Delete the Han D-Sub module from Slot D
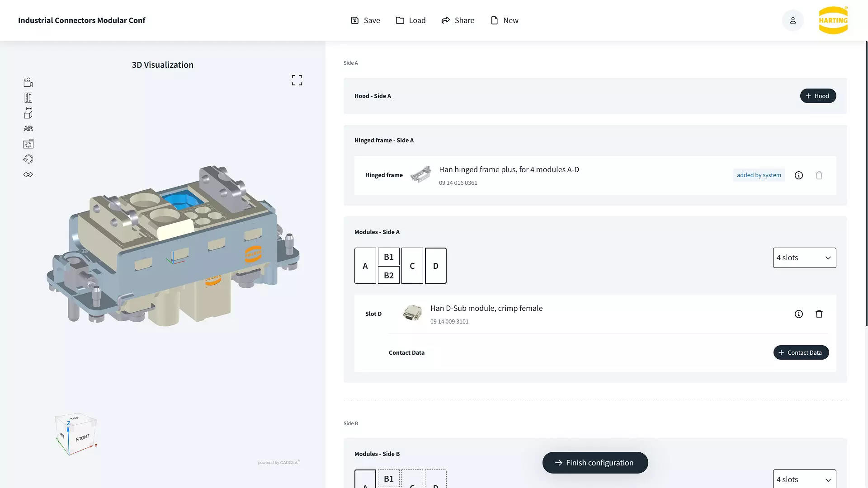This screenshot has width=868, height=488. click(x=819, y=314)
